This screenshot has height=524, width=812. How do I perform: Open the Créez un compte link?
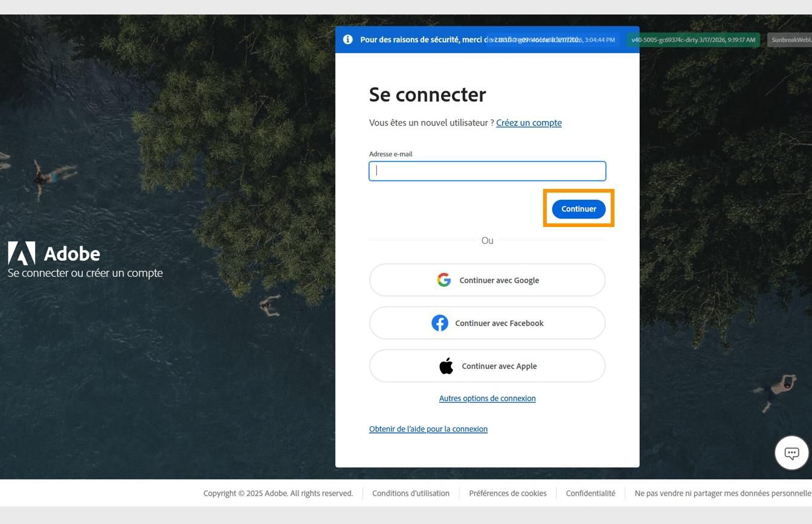(529, 123)
